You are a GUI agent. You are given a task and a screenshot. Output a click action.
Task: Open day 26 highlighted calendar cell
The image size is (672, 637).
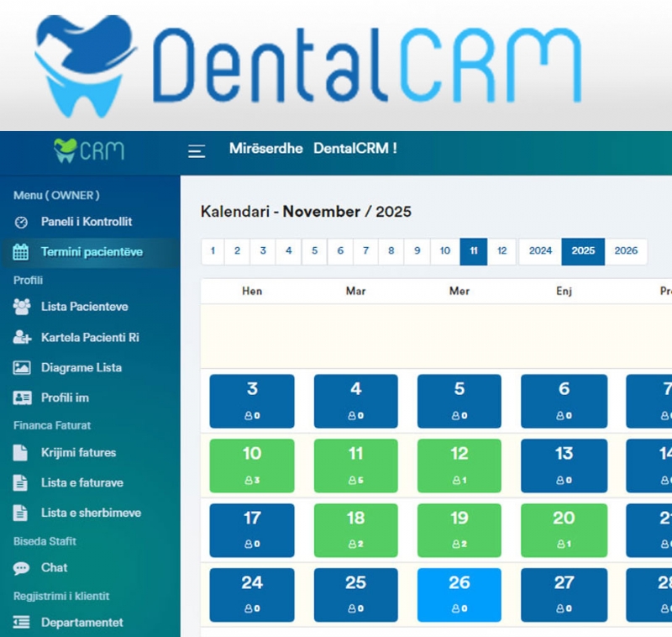click(459, 594)
